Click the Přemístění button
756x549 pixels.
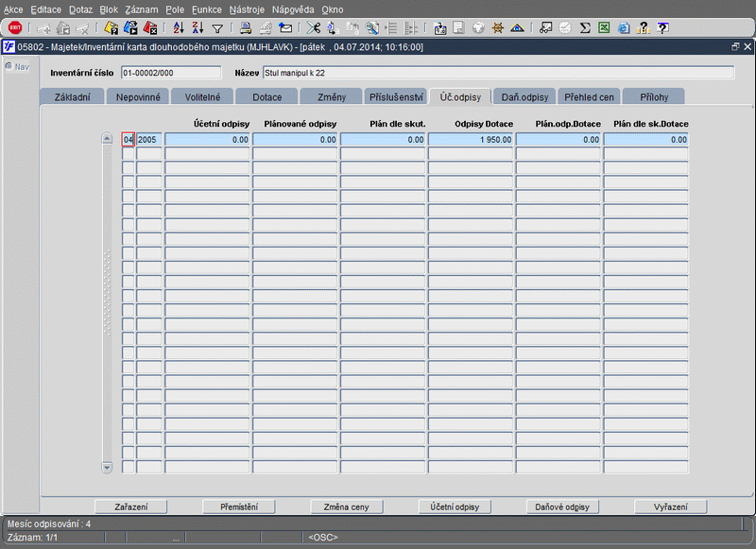click(239, 506)
